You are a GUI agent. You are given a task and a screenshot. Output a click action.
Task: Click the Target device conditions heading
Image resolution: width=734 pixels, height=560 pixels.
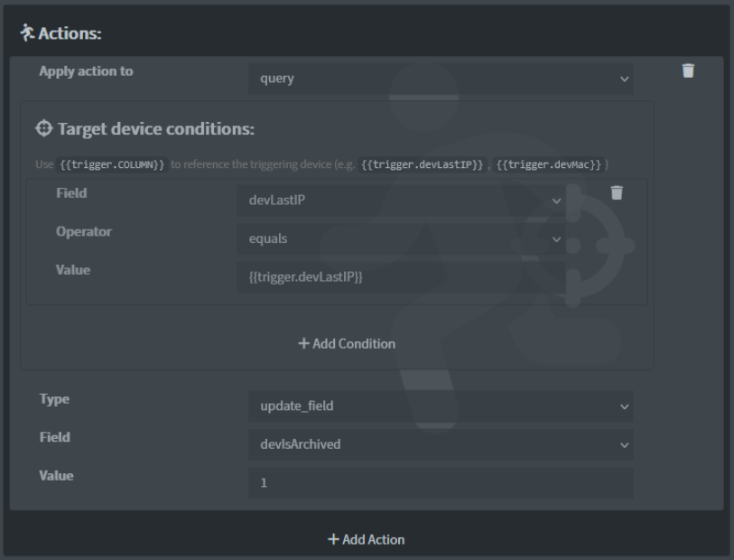[156, 129]
